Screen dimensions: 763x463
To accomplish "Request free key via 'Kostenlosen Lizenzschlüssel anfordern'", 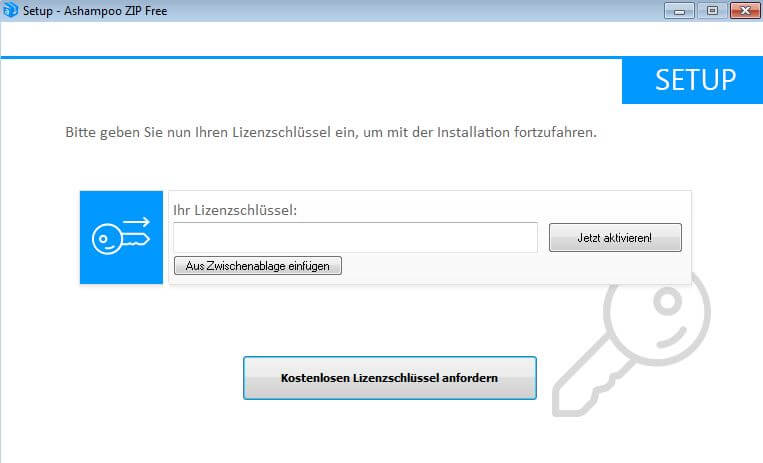I will click(390, 378).
